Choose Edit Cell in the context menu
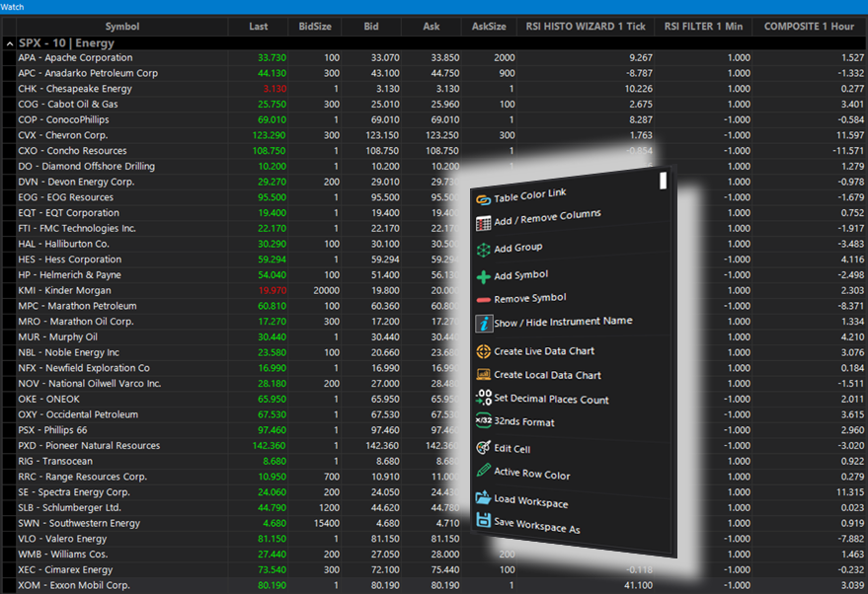 tap(512, 449)
